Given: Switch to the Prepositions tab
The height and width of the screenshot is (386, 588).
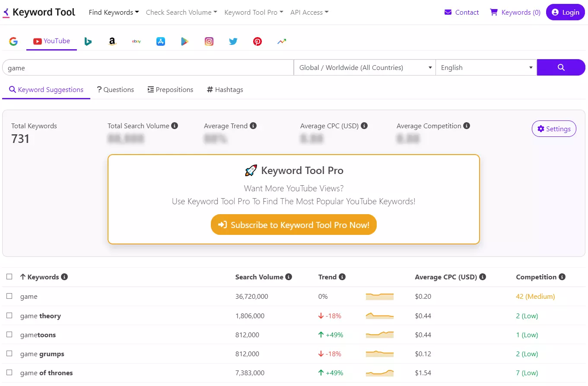Looking at the screenshot, I should coord(170,90).
